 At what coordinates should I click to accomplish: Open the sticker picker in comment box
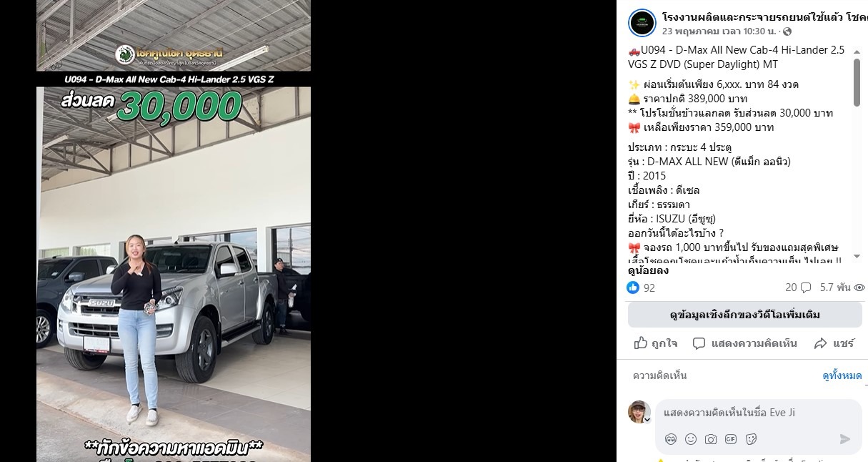pos(751,439)
